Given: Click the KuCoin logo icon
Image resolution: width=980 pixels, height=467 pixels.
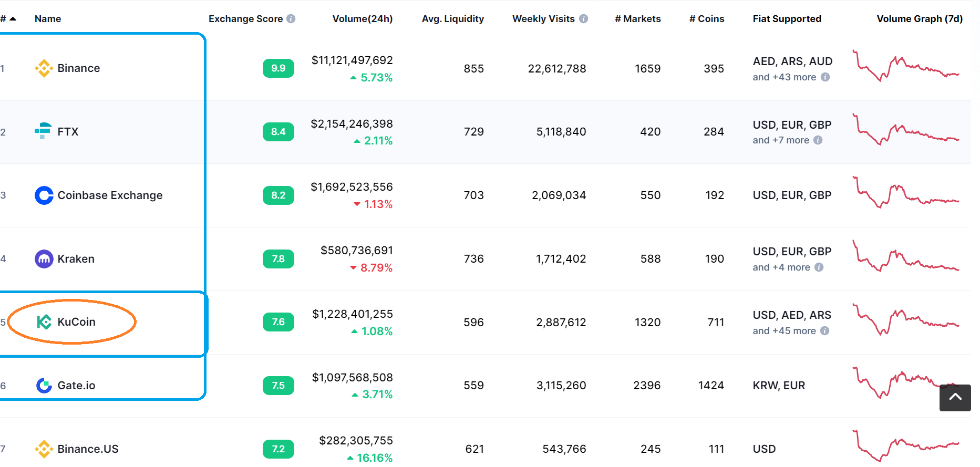Looking at the screenshot, I should click(44, 322).
